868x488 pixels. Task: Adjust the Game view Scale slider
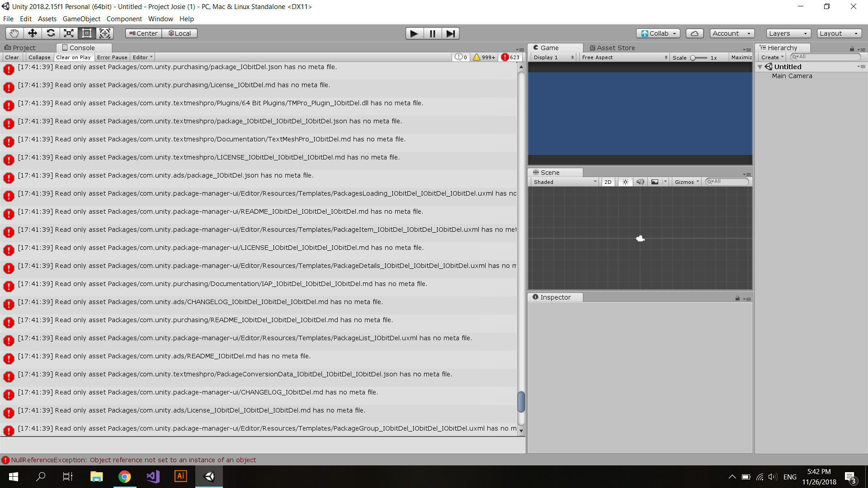point(698,58)
